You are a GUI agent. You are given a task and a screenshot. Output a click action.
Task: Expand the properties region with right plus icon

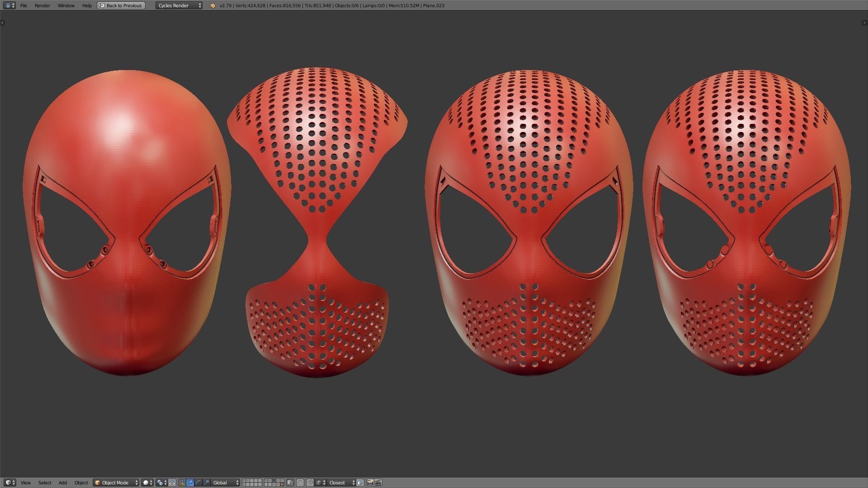coord(865,23)
